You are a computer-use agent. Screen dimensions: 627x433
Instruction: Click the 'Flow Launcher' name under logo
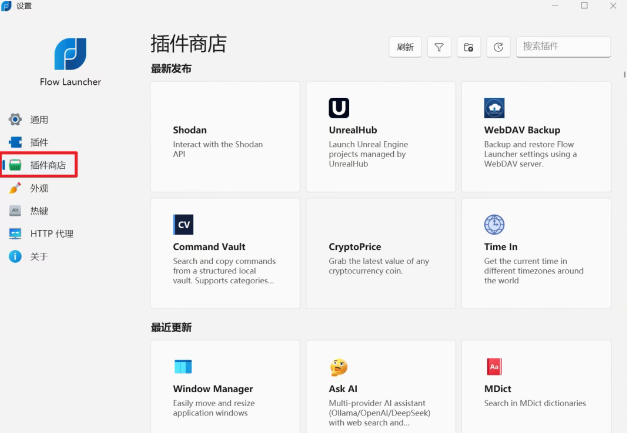click(x=70, y=82)
